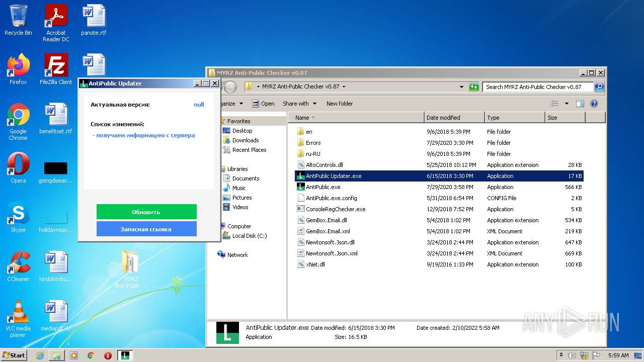Select panote.rtf desktop file icon

pos(94,21)
